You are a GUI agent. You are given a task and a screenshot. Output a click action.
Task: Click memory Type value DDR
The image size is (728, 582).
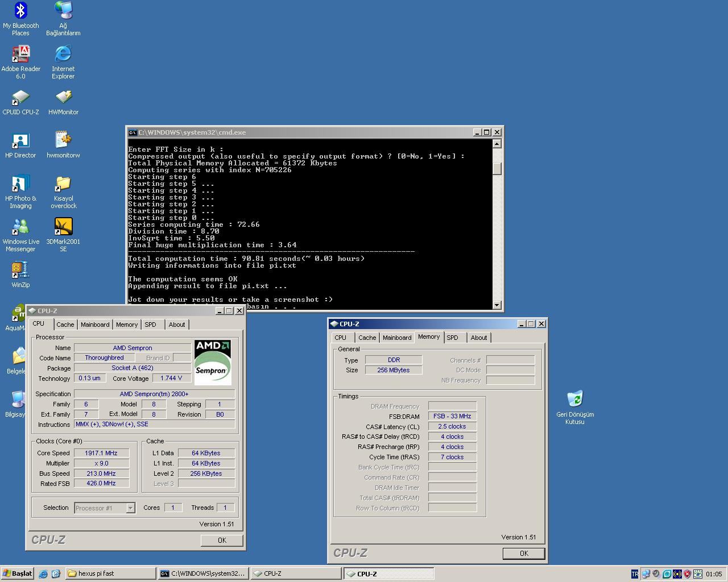[x=394, y=360]
